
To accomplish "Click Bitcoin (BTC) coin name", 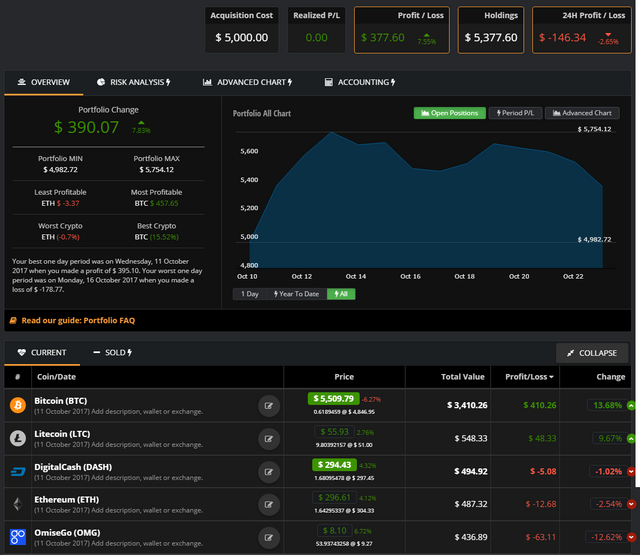I will click(61, 401).
